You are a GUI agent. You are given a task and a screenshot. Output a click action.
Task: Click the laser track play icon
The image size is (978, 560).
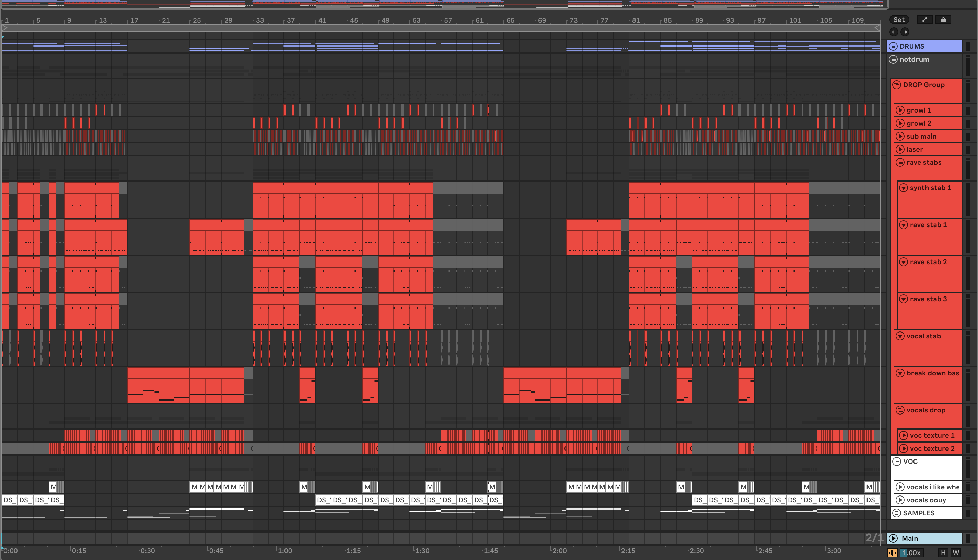coord(900,149)
